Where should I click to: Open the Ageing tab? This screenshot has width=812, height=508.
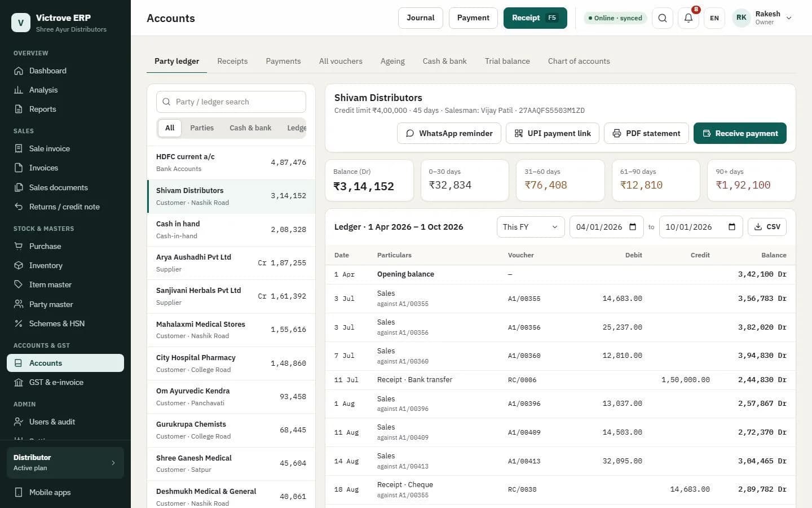392,61
